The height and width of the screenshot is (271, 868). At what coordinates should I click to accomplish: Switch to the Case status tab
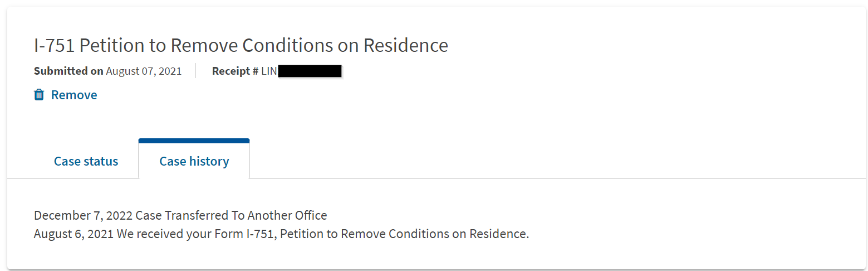click(x=86, y=161)
